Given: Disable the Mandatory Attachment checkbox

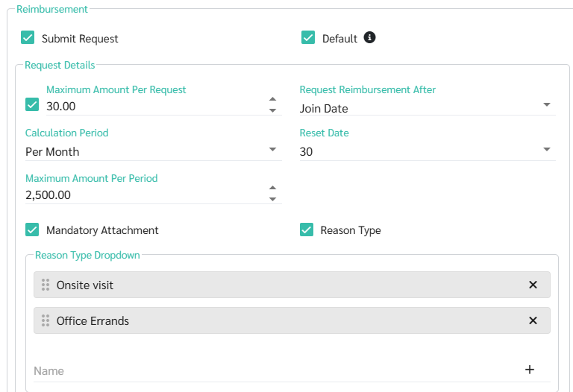Looking at the screenshot, I should (x=32, y=230).
